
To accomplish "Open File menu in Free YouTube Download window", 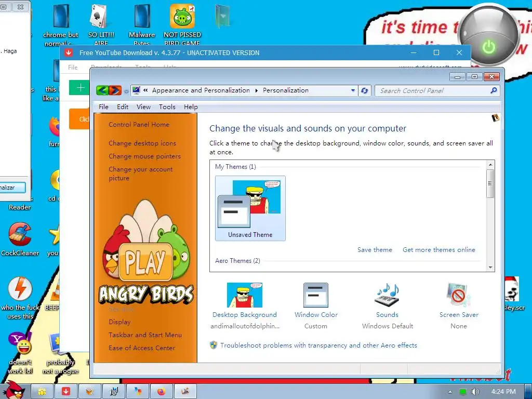I will coord(73,67).
